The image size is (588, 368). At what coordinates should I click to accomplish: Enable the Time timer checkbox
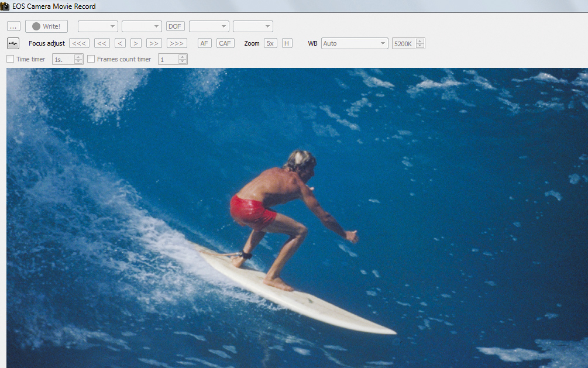[x=11, y=59]
